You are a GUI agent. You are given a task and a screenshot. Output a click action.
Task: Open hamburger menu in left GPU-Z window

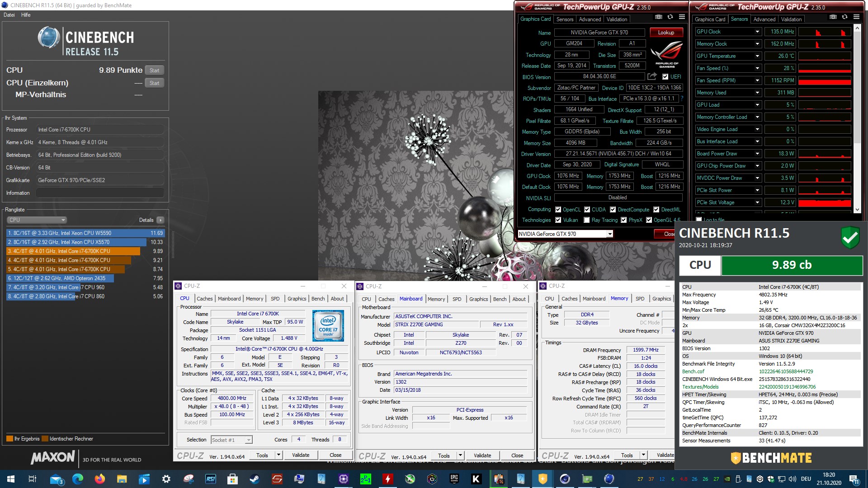tap(682, 17)
